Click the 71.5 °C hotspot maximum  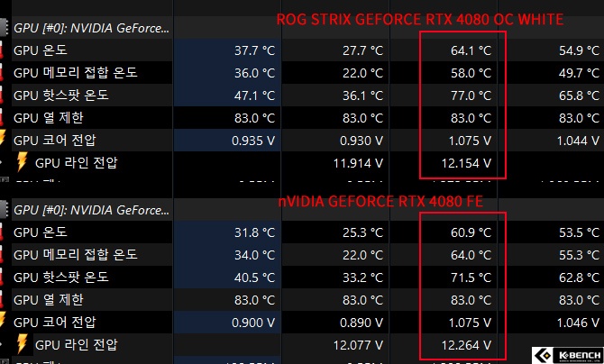point(471,278)
